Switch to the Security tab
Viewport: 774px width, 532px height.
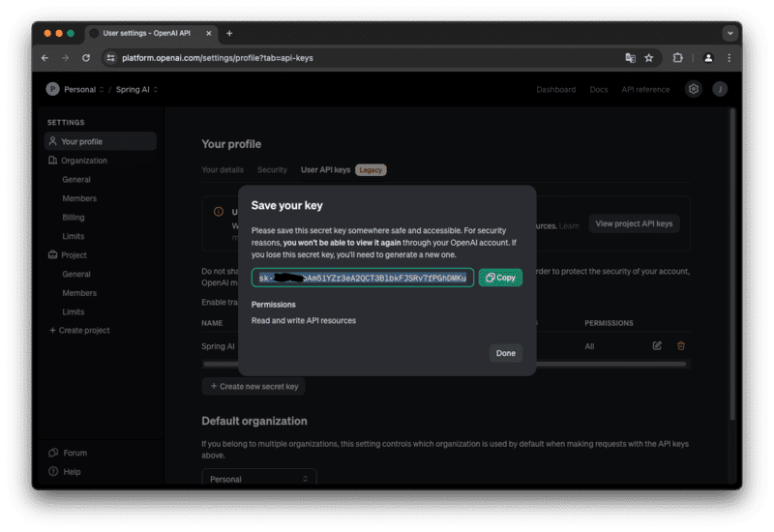coord(272,170)
